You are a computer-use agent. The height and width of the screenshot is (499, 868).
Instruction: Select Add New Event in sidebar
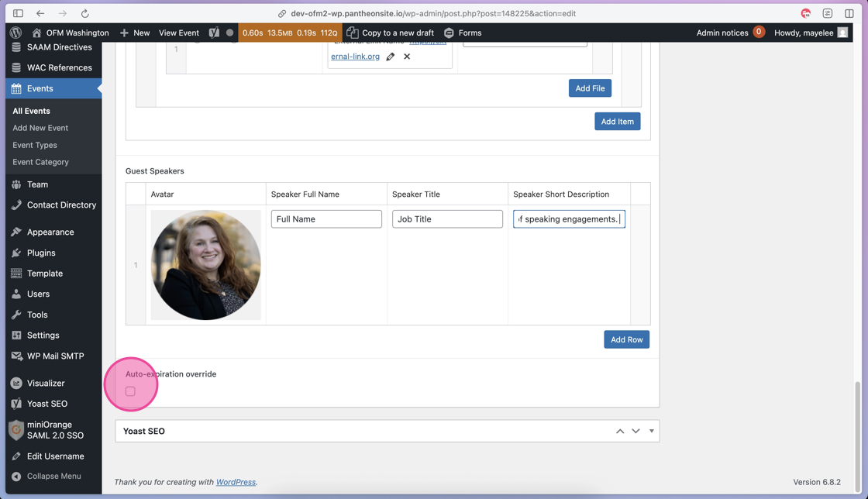point(40,128)
